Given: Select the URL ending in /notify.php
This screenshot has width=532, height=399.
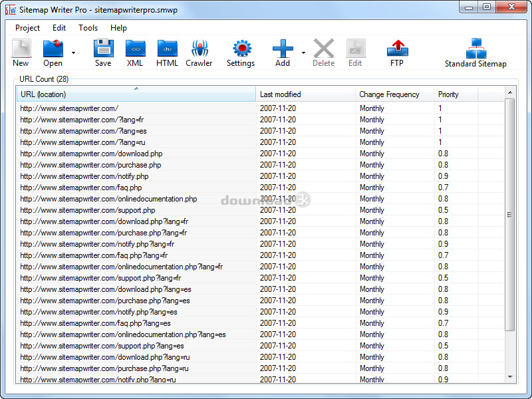Looking at the screenshot, I should point(84,176).
